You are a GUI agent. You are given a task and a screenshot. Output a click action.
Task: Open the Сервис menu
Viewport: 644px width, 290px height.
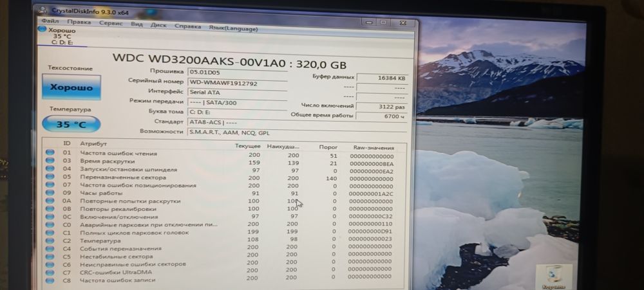click(111, 23)
